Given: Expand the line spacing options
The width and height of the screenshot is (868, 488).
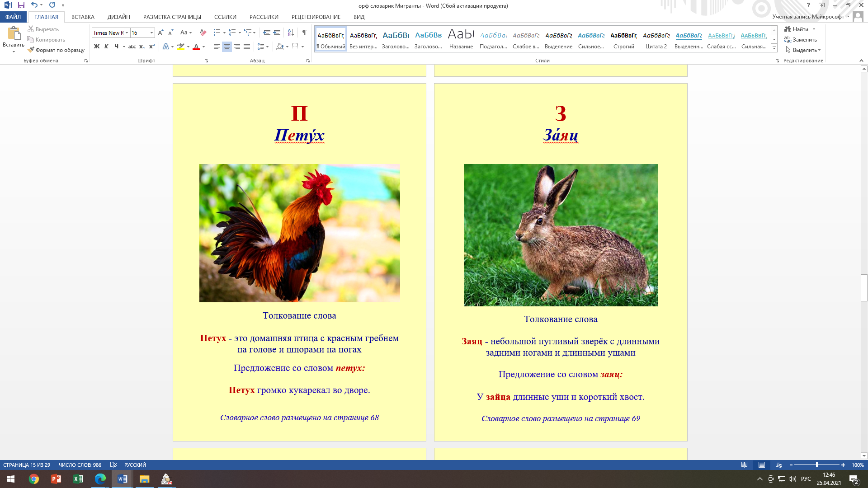Looking at the screenshot, I should [267, 47].
